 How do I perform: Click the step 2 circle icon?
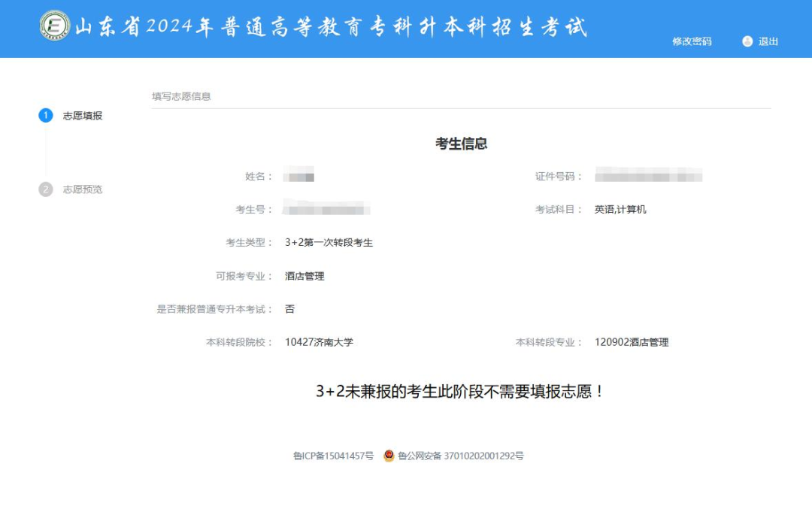pyautogui.click(x=46, y=189)
